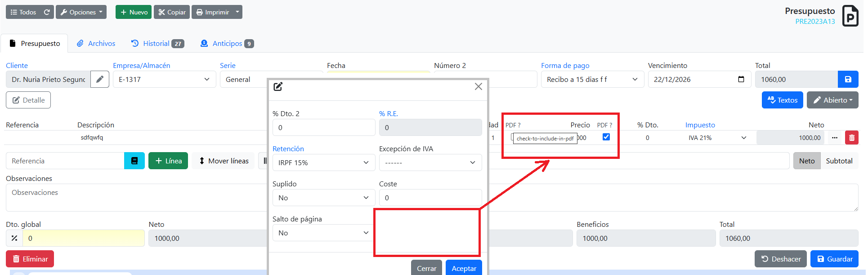868x275 pixels.
Task: Expand the Salto de página dropdown
Action: 323,233
